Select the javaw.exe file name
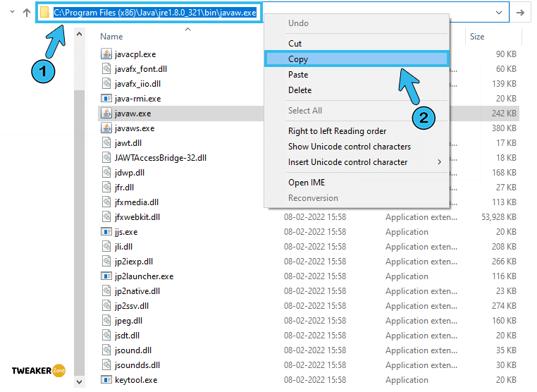537x392 pixels. (133, 114)
